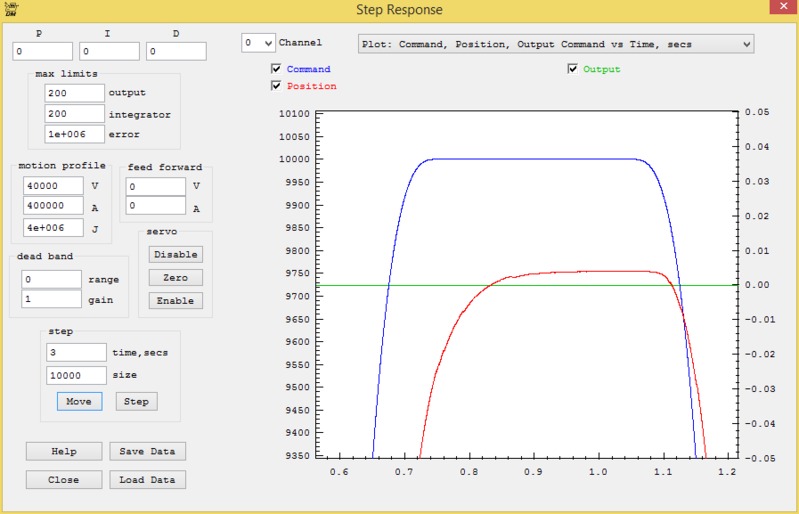Click Save Data button
The image size is (799, 514).
[147, 451]
